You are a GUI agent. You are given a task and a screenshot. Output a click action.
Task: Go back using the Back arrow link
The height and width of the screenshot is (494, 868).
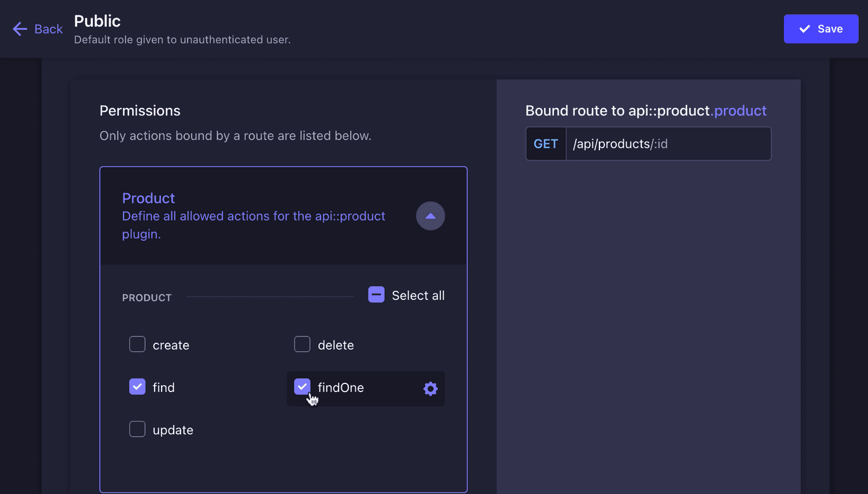(37, 29)
